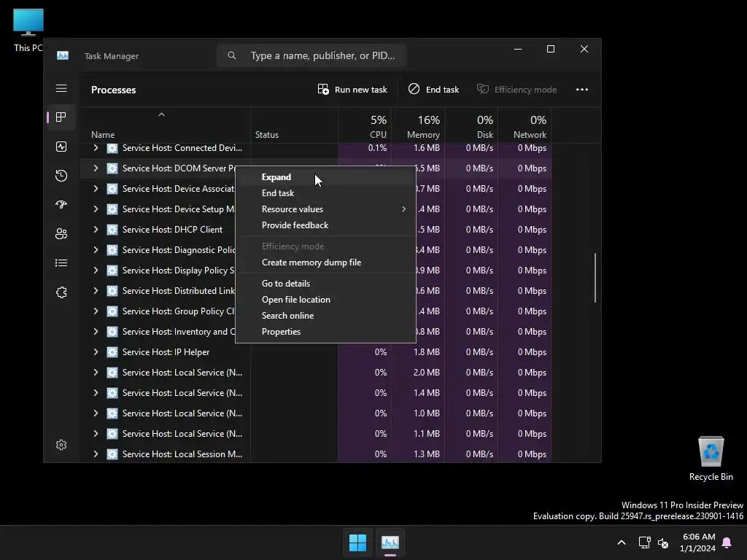This screenshot has height=560, width=747.
Task: Expand Service Host: Diagnostic Polic... chevron
Action: (96, 250)
